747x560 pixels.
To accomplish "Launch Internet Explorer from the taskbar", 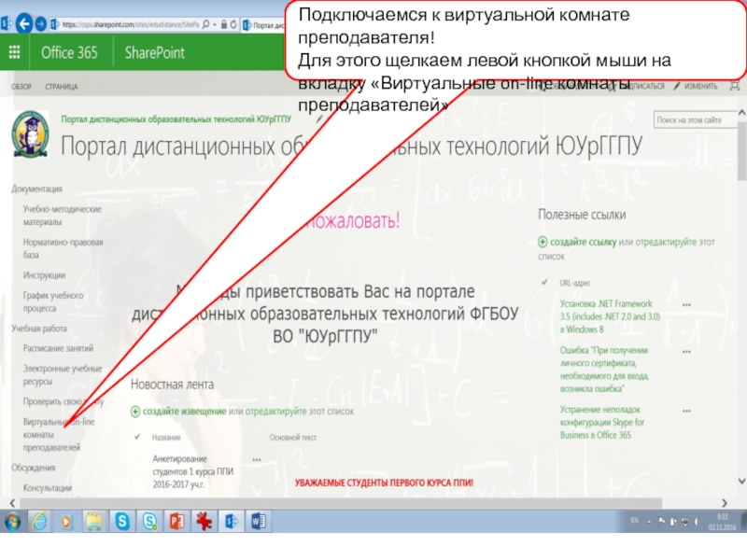I will point(39,520).
